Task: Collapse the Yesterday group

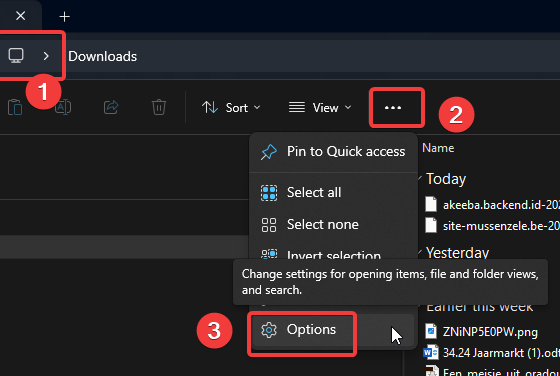Action: pyautogui.click(x=420, y=252)
